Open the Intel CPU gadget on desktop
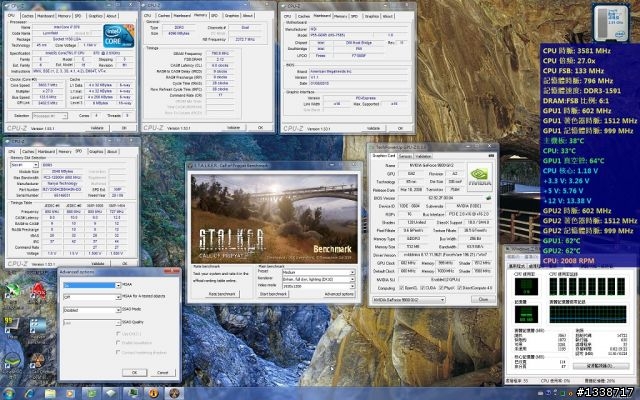This screenshot has width=640, height=400. pyautogui.click(x=611, y=23)
